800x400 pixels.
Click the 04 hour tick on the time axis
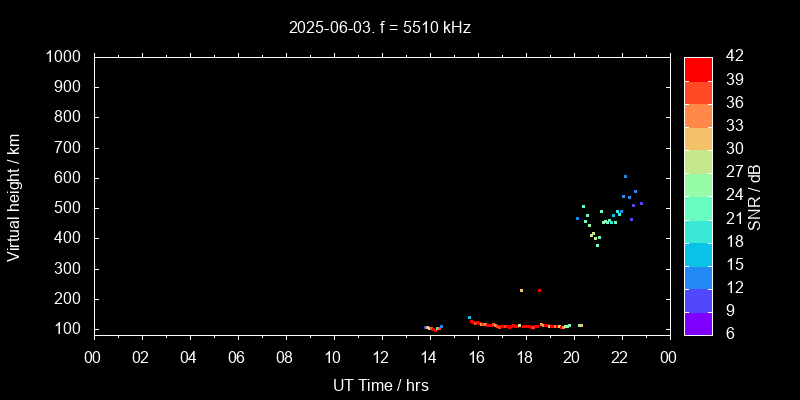pos(189,357)
